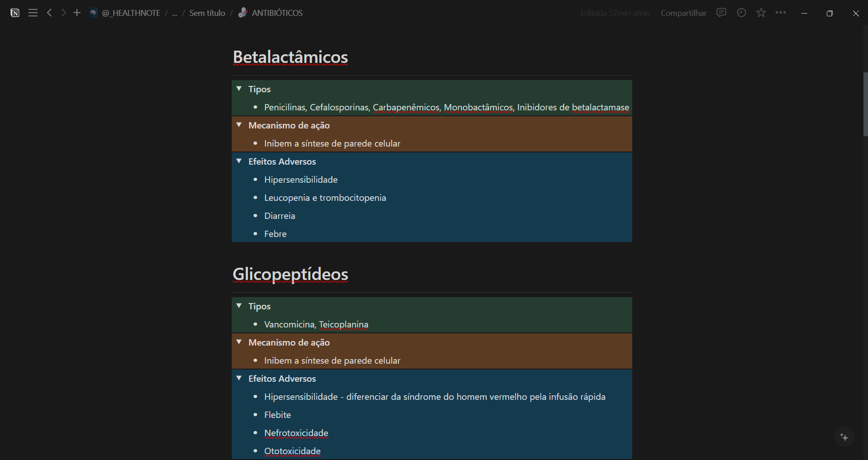Click the Editada 57min atrás label

coord(615,13)
